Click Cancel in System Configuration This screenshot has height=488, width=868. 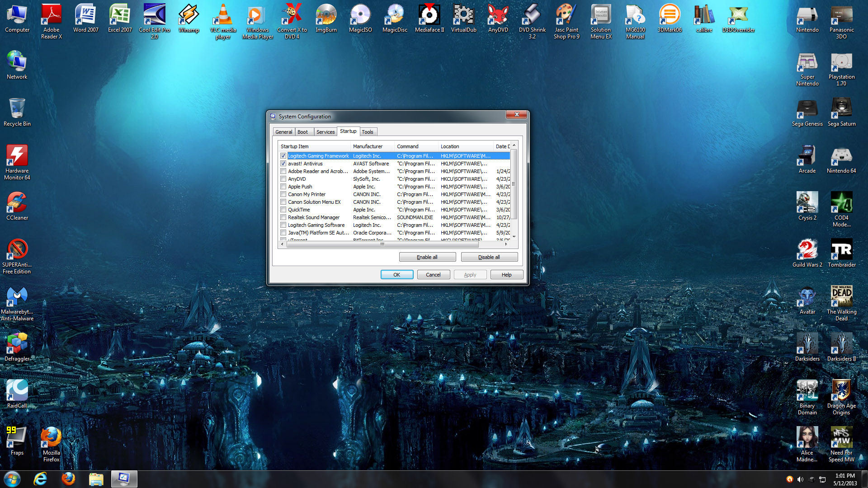pos(433,275)
